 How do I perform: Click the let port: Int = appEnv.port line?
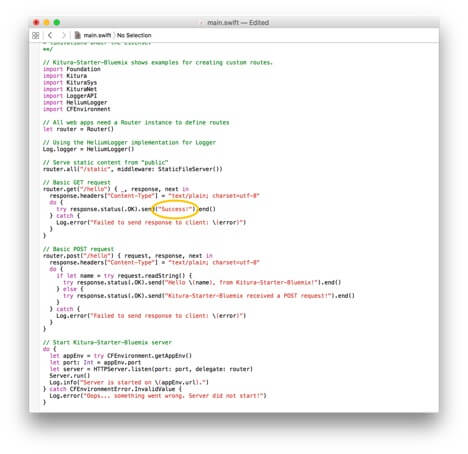click(x=95, y=362)
